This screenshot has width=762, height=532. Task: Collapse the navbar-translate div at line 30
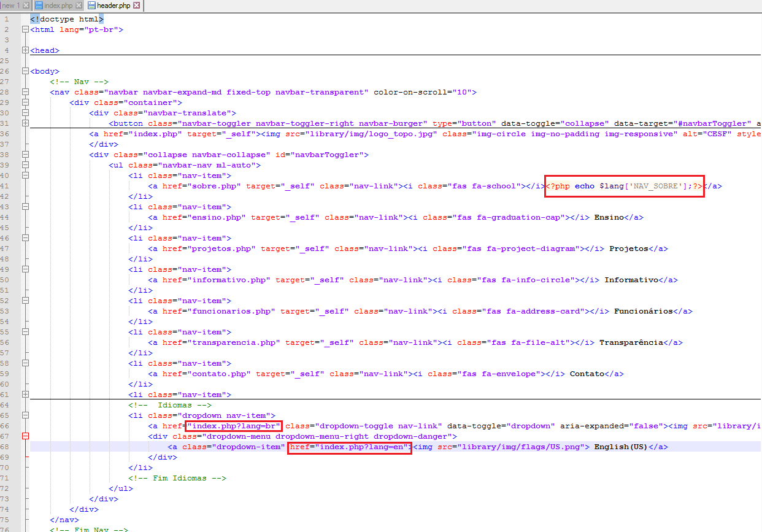[25, 113]
